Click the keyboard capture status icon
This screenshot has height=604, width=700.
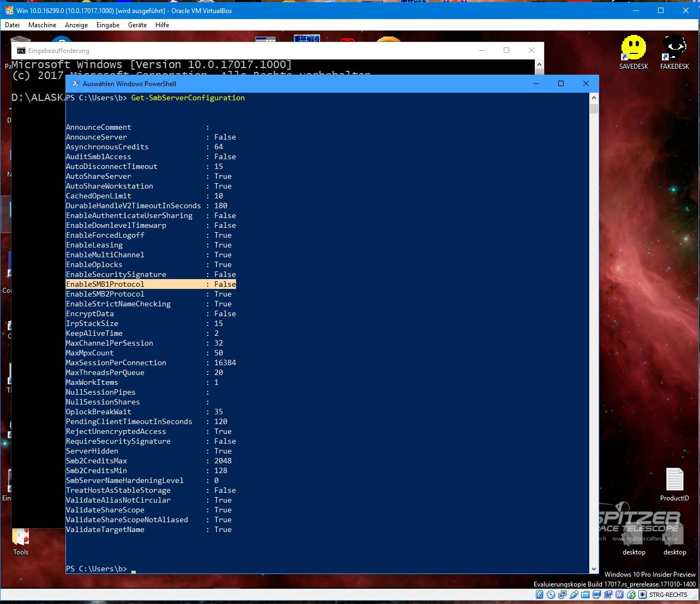pos(642,594)
